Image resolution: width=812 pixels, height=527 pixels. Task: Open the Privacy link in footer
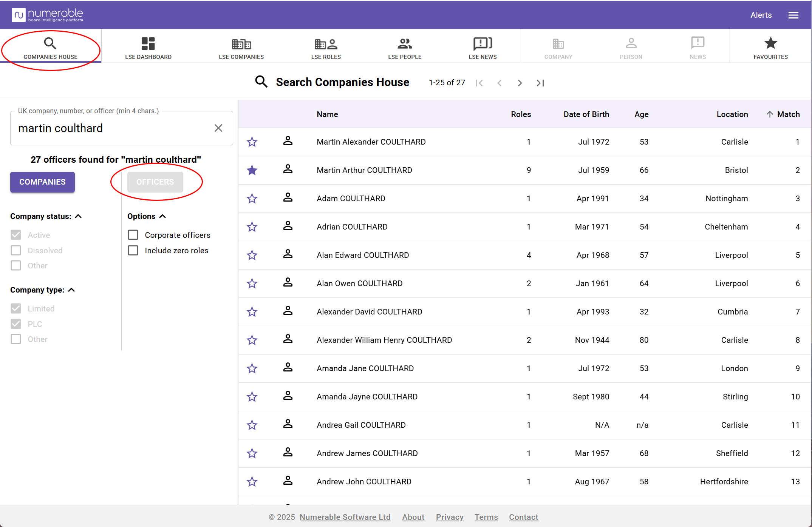tap(450, 517)
